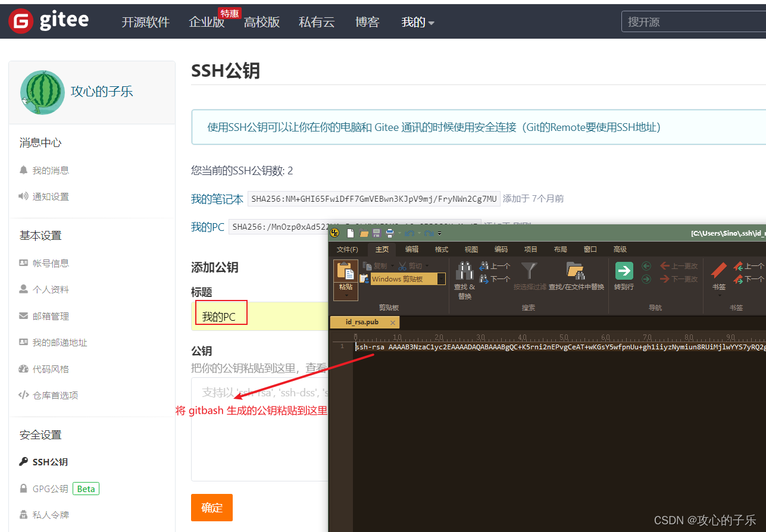The width and height of the screenshot is (766, 532).
Task: Expand the 书签 dropdown arrow
Action: [719, 295]
